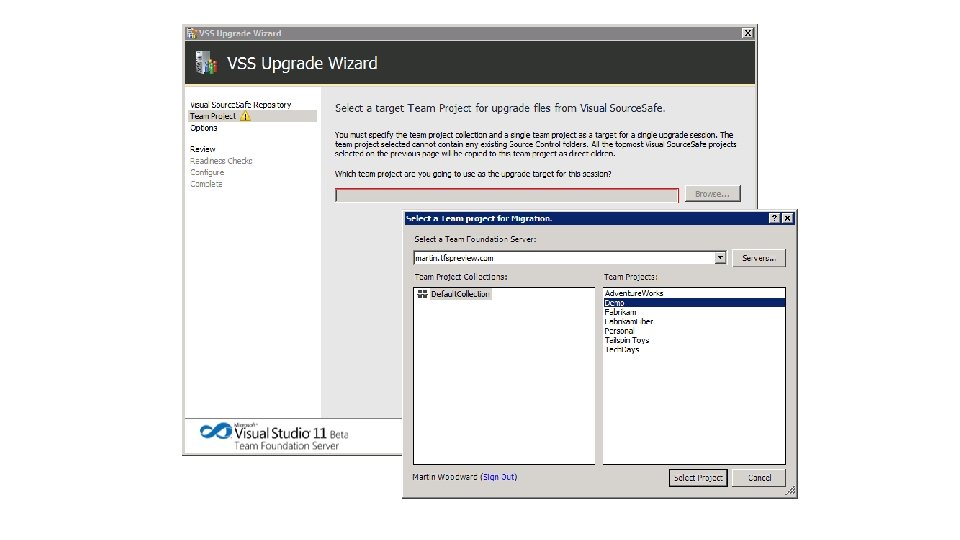Click the Browse... button in the wizard
This screenshot has width=960, height=540.
(x=713, y=193)
